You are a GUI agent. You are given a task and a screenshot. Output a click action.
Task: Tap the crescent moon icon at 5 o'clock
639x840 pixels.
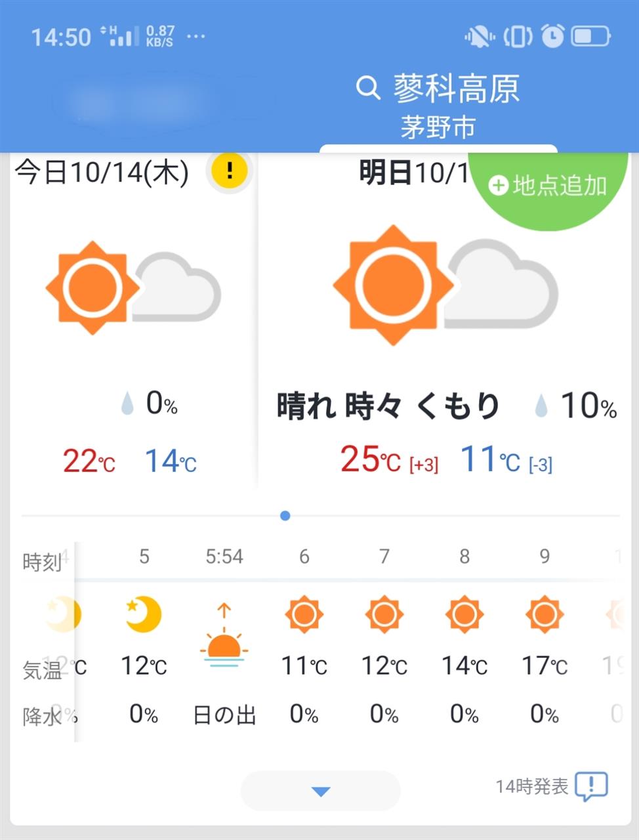coord(144,614)
